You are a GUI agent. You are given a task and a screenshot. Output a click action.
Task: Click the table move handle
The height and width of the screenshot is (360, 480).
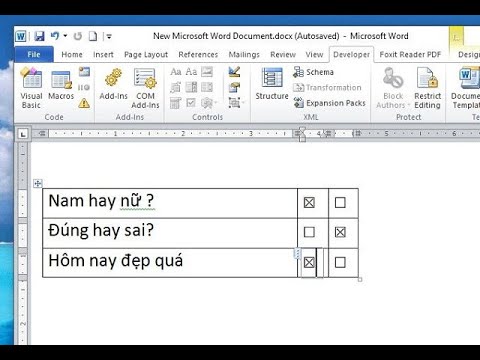[38, 183]
